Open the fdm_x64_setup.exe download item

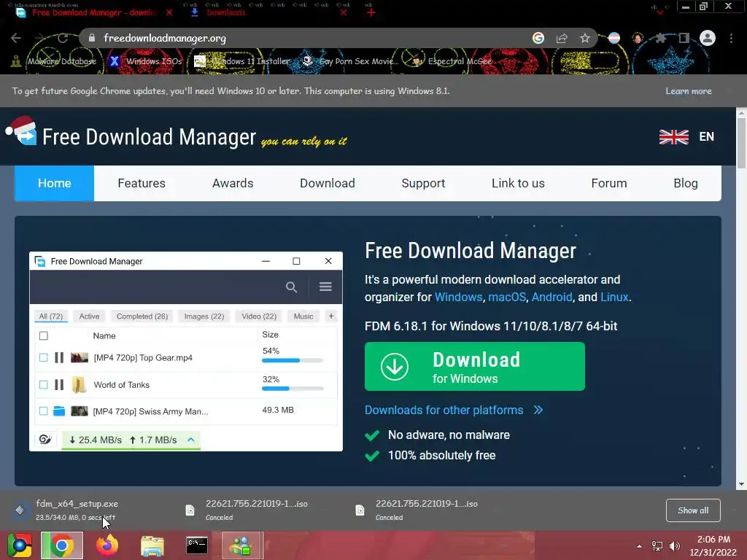(76, 510)
